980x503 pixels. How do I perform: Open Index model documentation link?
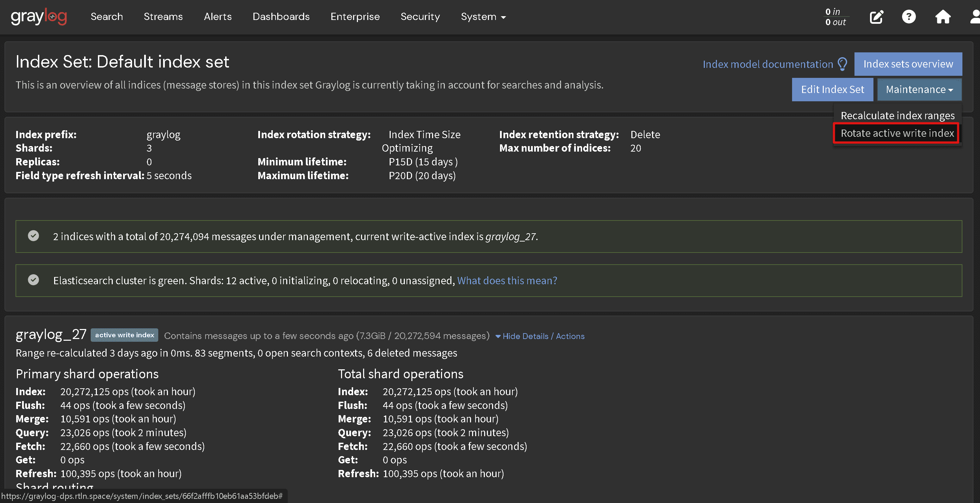(x=768, y=64)
